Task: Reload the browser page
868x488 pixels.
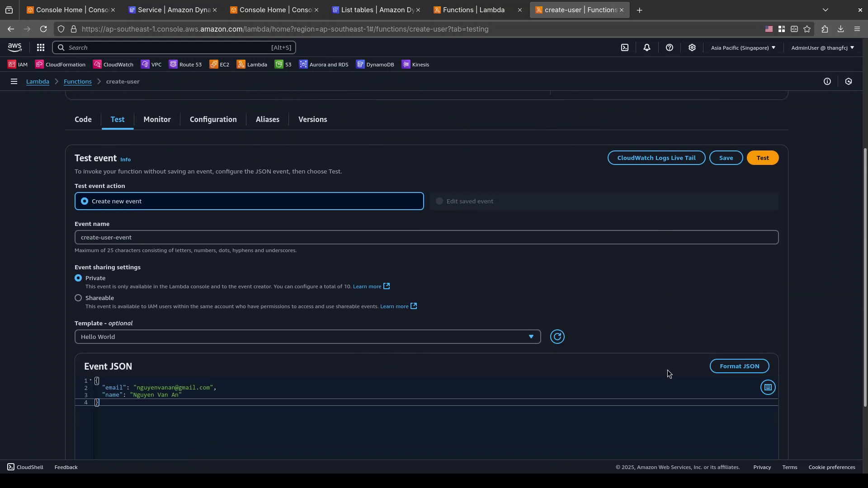Action: point(43,29)
